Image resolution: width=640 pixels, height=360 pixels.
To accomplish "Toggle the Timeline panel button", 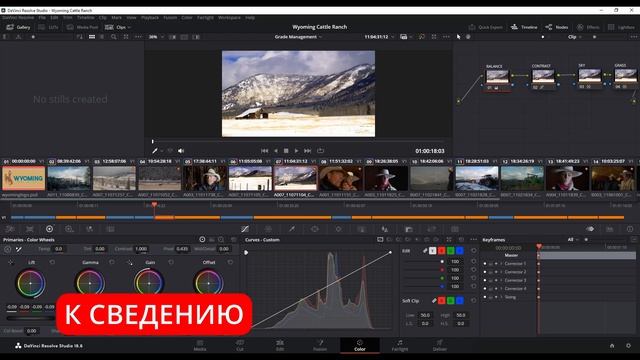I will [x=524, y=27].
